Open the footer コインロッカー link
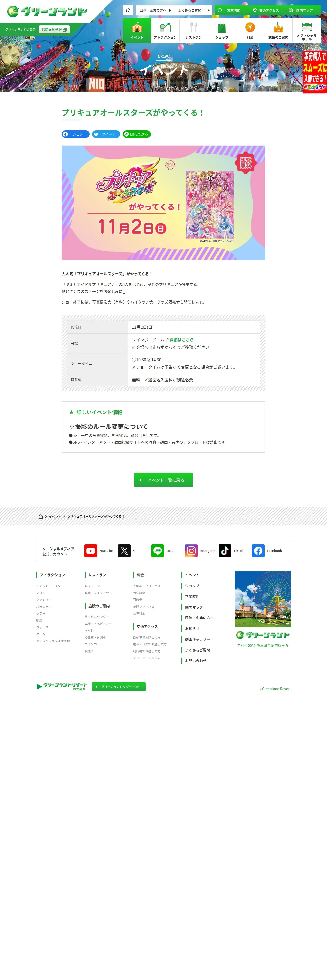 coord(95,644)
